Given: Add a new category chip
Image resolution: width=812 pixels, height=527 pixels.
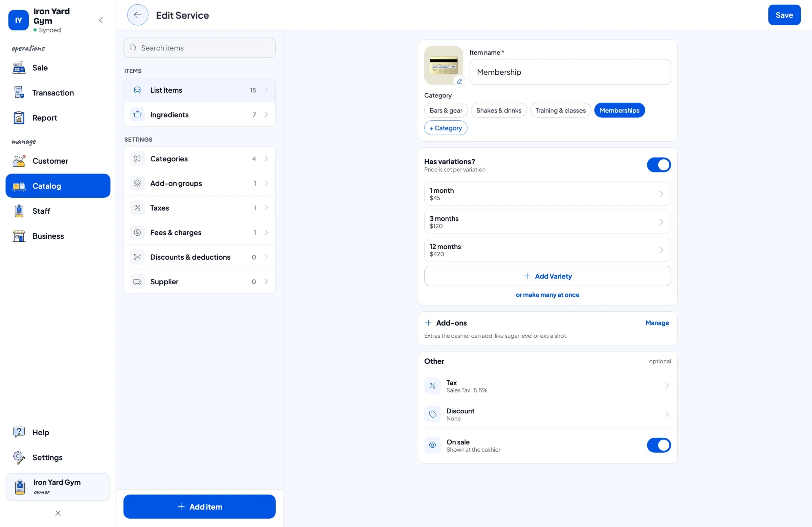Looking at the screenshot, I should (445, 128).
